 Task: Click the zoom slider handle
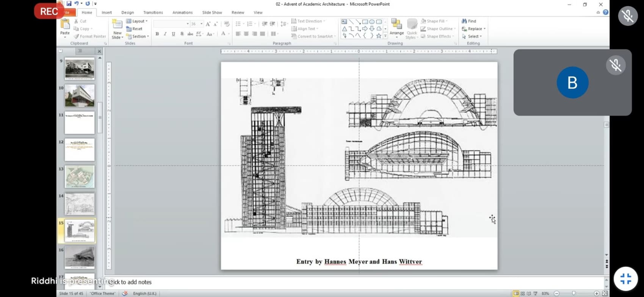tap(573, 293)
